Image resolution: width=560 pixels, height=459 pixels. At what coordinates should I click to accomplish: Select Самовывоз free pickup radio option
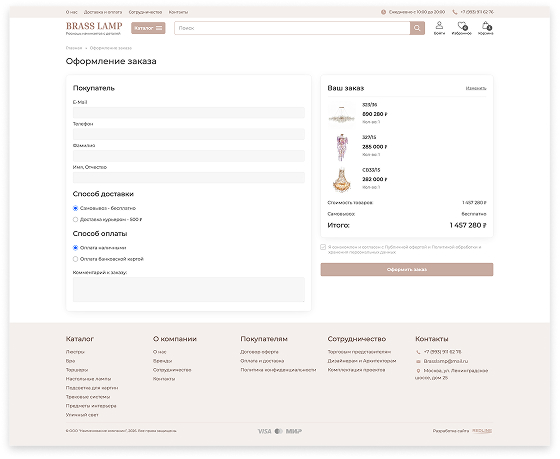click(75, 208)
